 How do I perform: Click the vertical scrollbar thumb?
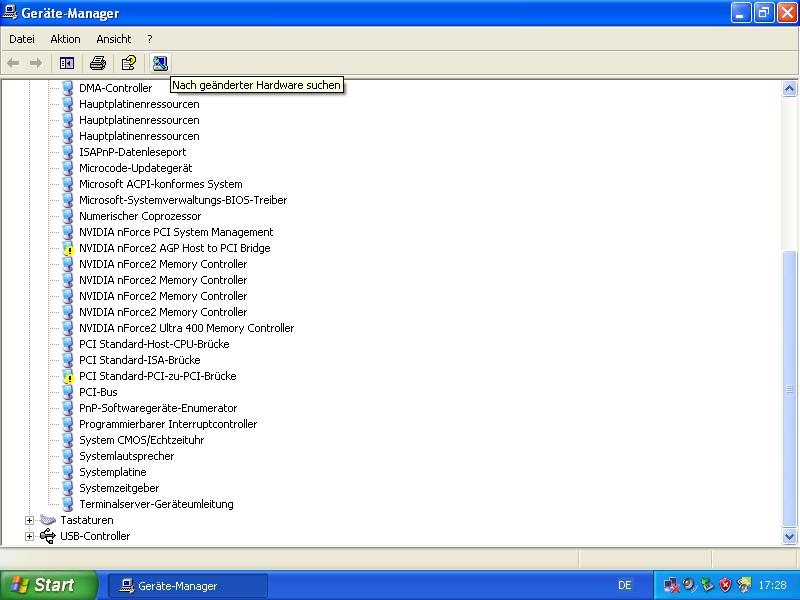(789, 389)
